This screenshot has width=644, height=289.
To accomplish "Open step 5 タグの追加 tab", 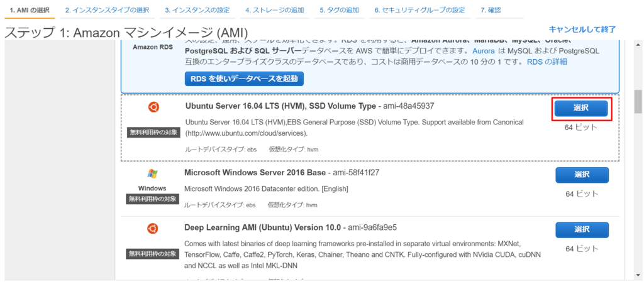I will pyautogui.click(x=339, y=10).
